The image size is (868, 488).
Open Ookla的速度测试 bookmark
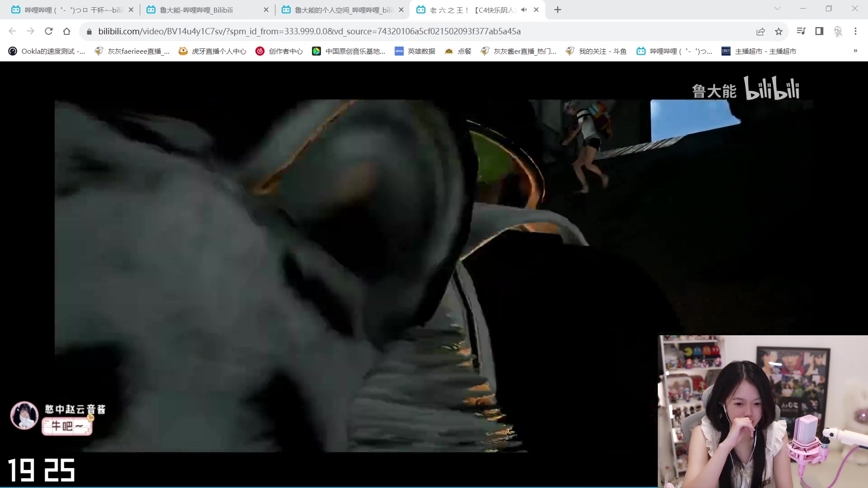click(x=47, y=51)
